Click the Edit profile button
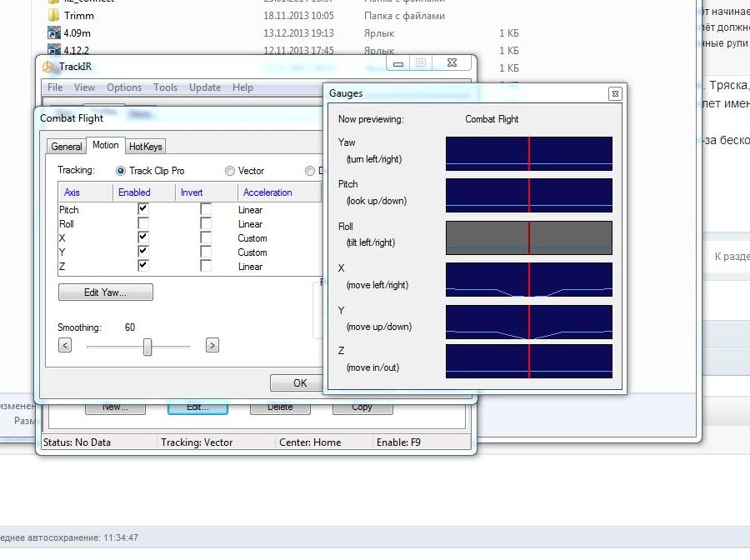This screenshot has height=560, width=750. click(197, 407)
